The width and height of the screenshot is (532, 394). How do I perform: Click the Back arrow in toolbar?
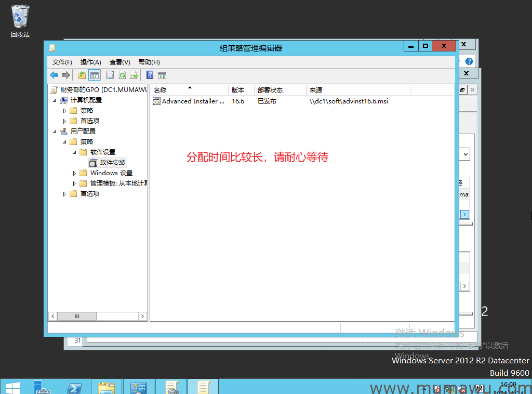click(x=54, y=75)
